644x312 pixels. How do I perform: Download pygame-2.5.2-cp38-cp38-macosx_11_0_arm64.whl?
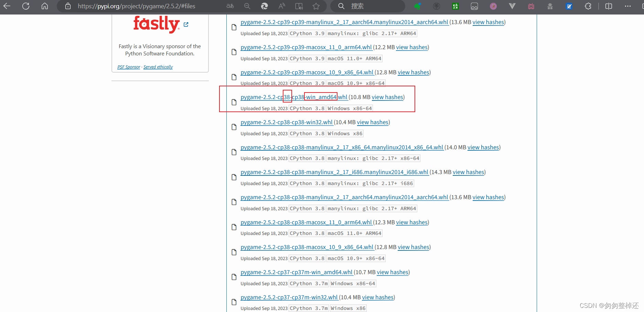(x=306, y=222)
